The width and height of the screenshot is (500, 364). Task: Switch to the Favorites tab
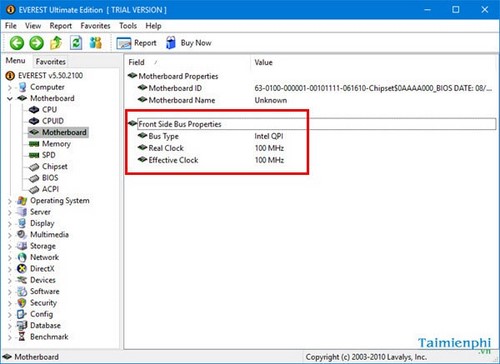(x=51, y=62)
